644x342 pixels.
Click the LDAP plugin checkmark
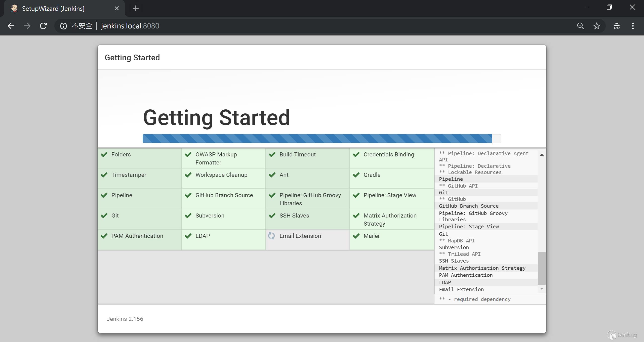pos(188,236)
